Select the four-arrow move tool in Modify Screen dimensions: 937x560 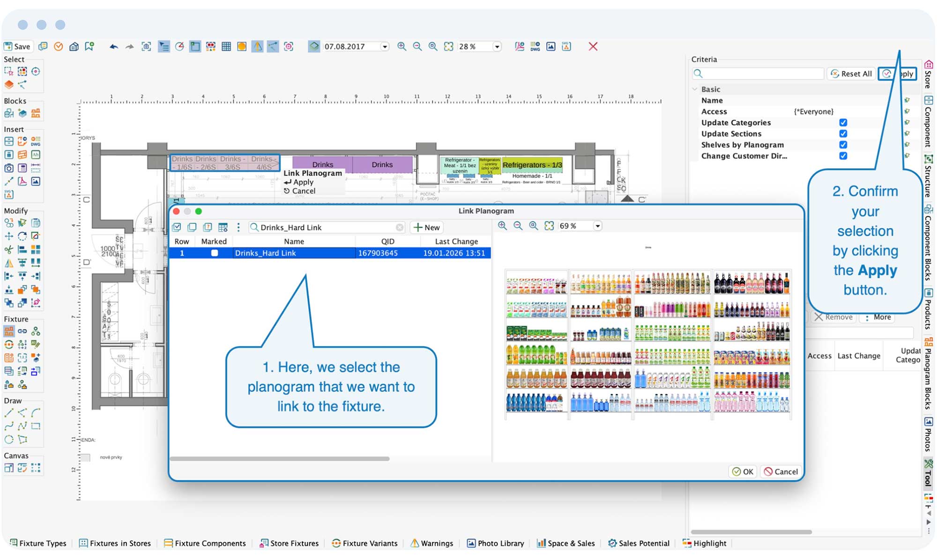9,236
